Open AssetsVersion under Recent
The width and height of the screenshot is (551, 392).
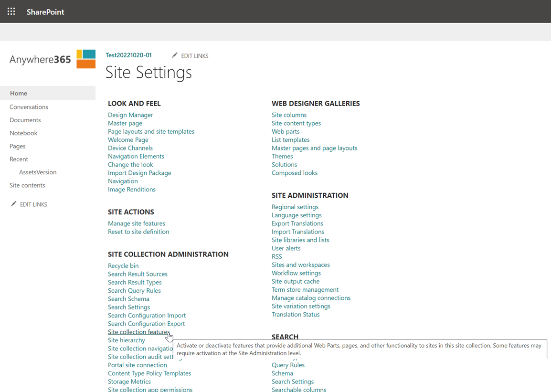[x=38, y=172]
